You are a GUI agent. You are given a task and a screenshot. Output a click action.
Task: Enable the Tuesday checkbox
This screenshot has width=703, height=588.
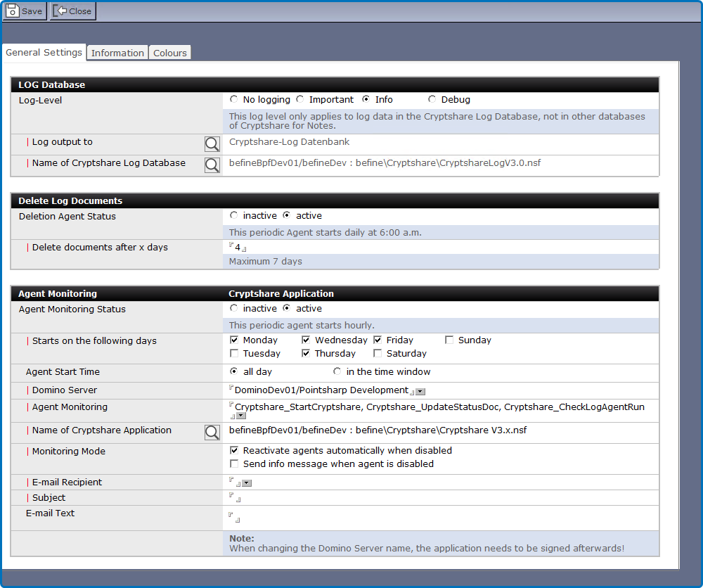pos(235,354)
